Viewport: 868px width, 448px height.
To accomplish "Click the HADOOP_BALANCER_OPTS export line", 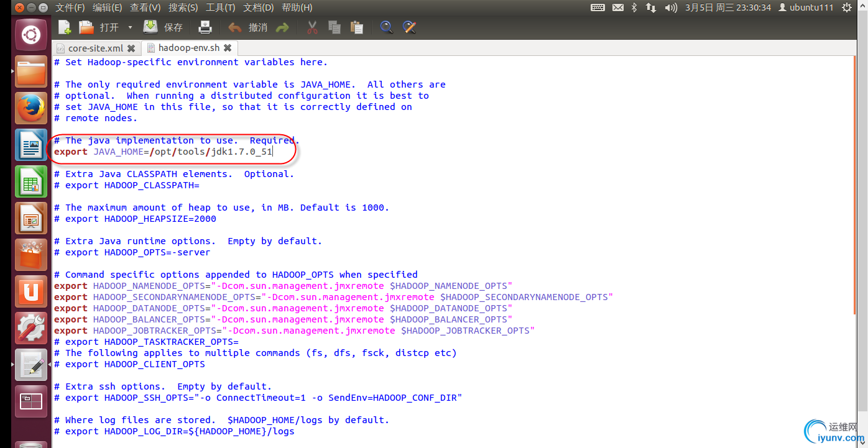I will [284, 319].
